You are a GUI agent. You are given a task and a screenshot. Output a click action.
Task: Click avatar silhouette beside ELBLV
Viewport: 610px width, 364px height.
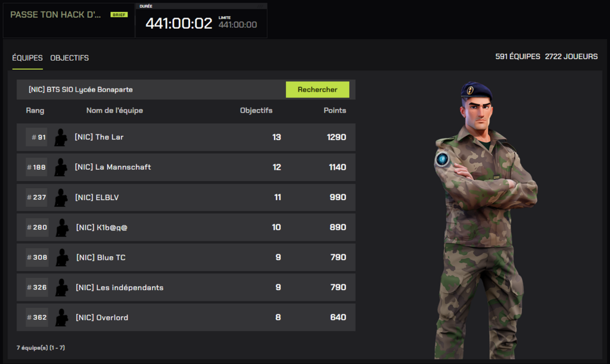60,197
